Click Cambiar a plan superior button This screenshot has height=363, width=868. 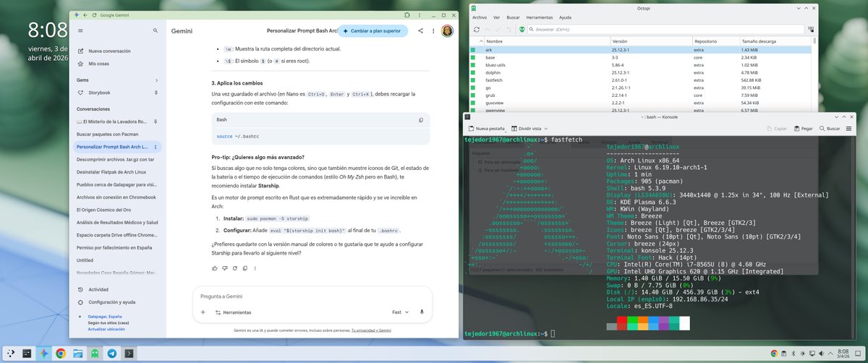click(373, 31)
